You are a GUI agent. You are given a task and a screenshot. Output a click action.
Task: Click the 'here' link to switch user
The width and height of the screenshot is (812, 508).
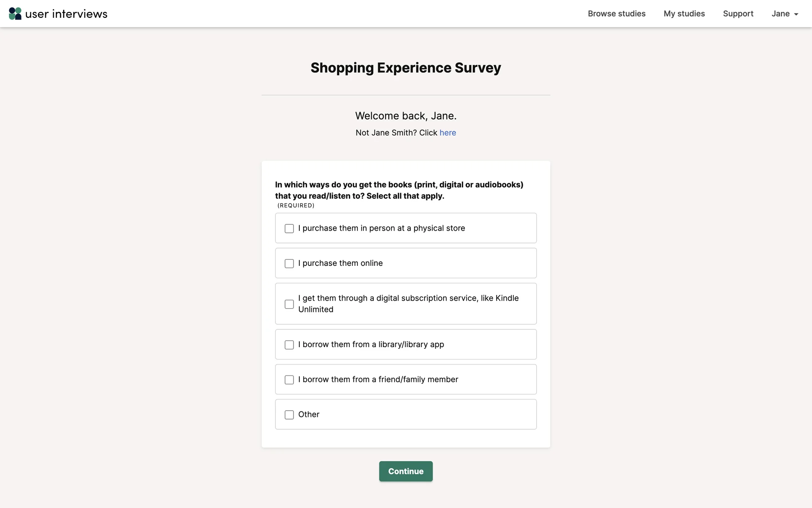tap(447, 133)
